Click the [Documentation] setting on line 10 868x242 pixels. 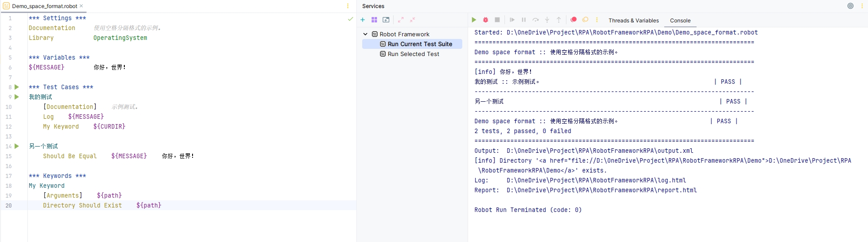[70, 107]
